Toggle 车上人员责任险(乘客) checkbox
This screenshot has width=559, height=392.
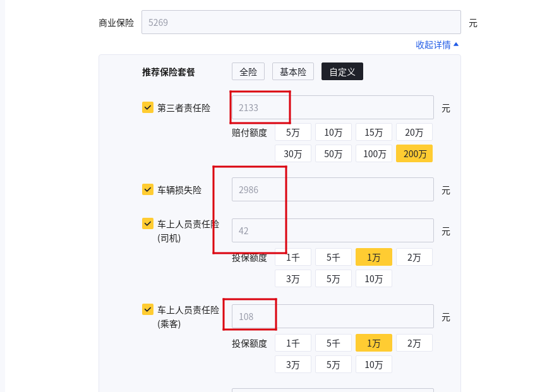point(148,309)
